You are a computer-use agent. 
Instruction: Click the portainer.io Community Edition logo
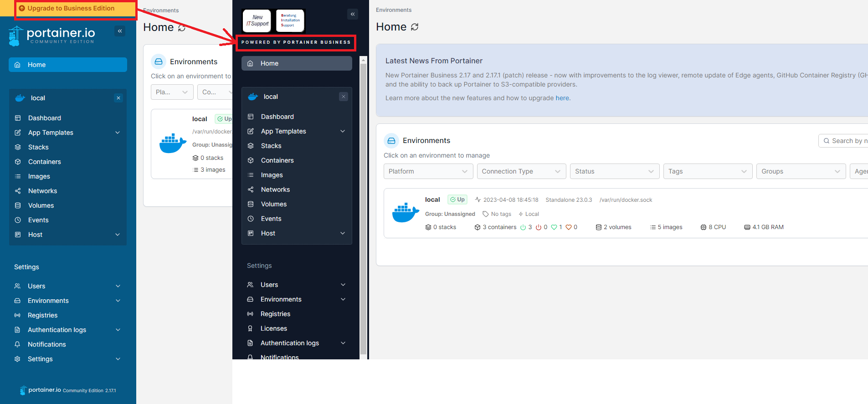tap(52, 36)
